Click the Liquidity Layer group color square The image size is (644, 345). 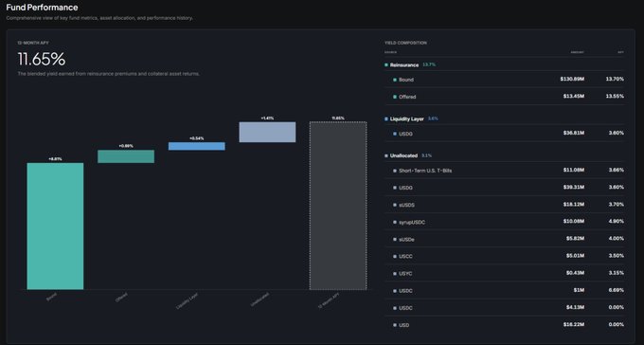pyautogui.click(x=386, y=118)
